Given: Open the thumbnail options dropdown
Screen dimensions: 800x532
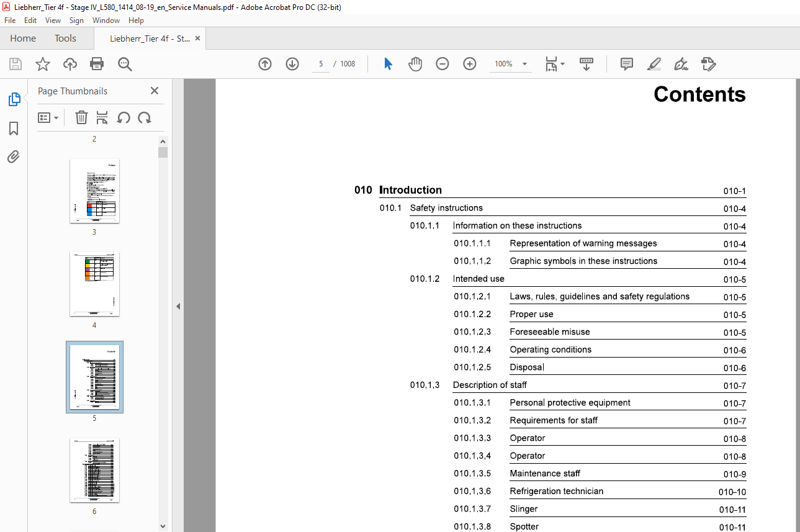Looking at the screenshot, I should tap(48, 117).
